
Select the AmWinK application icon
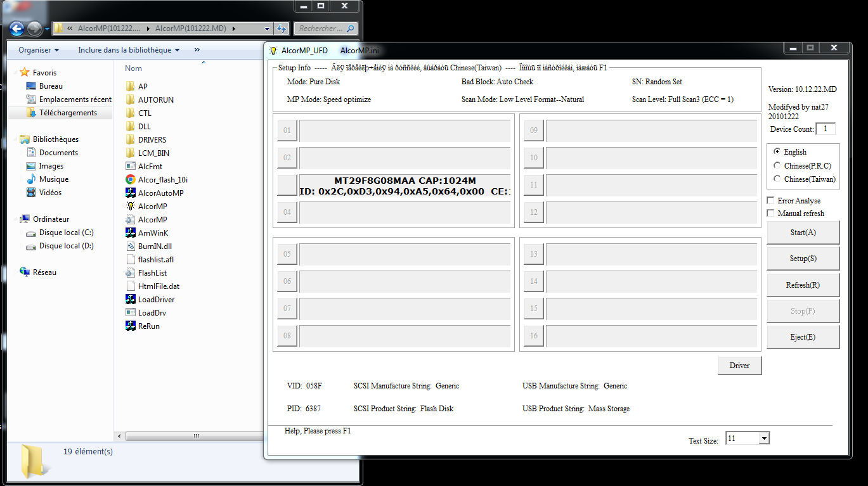coord(130,233)
